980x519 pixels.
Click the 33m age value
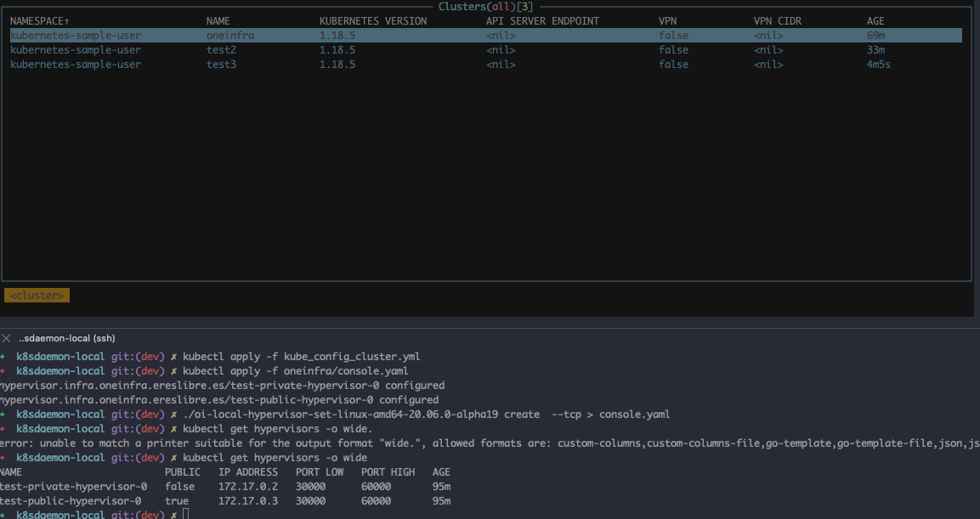[x=875, y=50]
